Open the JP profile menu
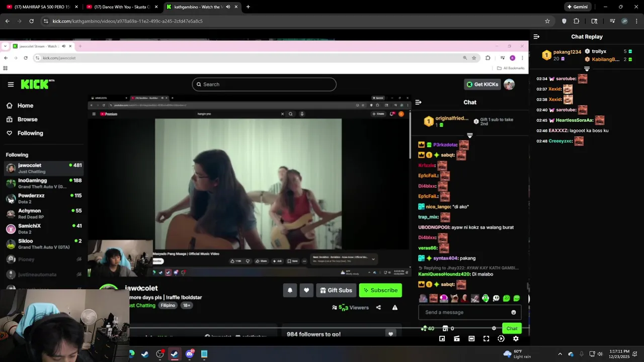Viewport: 644px width, 362px height. tap(624, 21)
